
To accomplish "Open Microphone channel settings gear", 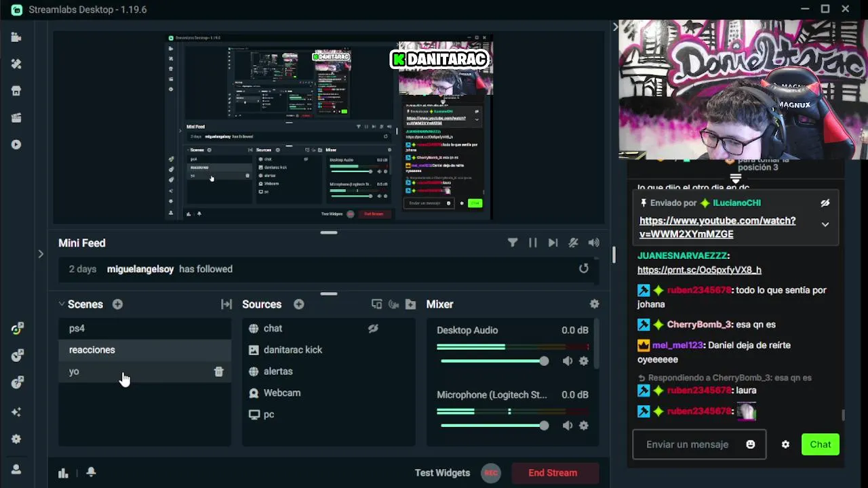I will coord(584,426).
